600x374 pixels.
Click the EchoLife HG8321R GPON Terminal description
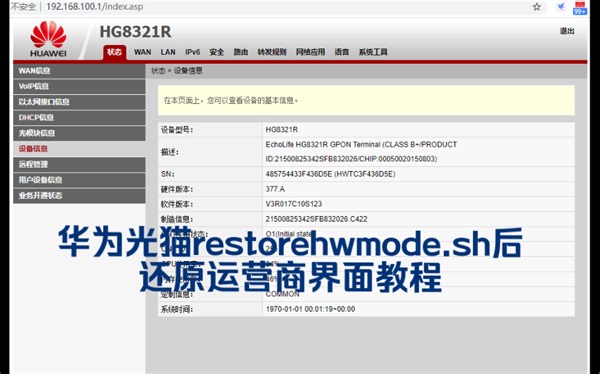(361, 152)
